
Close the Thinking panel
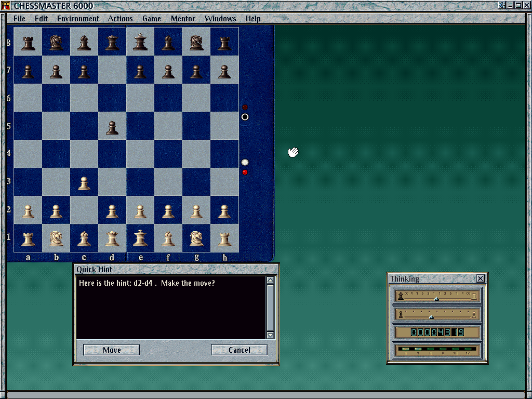tap(481, 278)
